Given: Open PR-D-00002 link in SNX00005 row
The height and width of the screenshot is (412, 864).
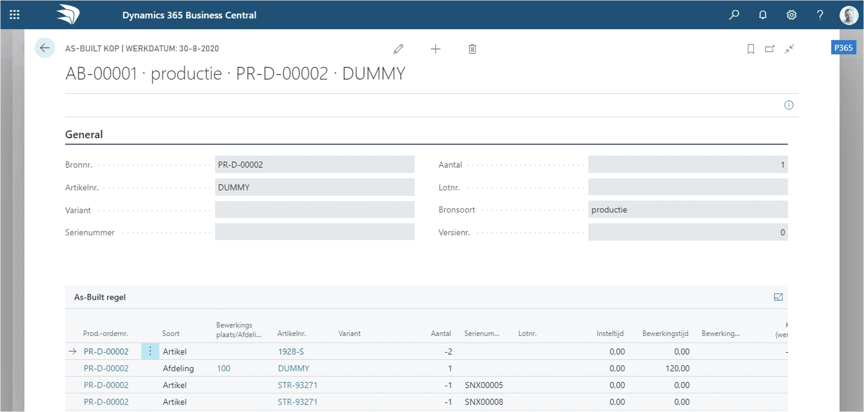Looking at the screenshot, I should [106, 385].
